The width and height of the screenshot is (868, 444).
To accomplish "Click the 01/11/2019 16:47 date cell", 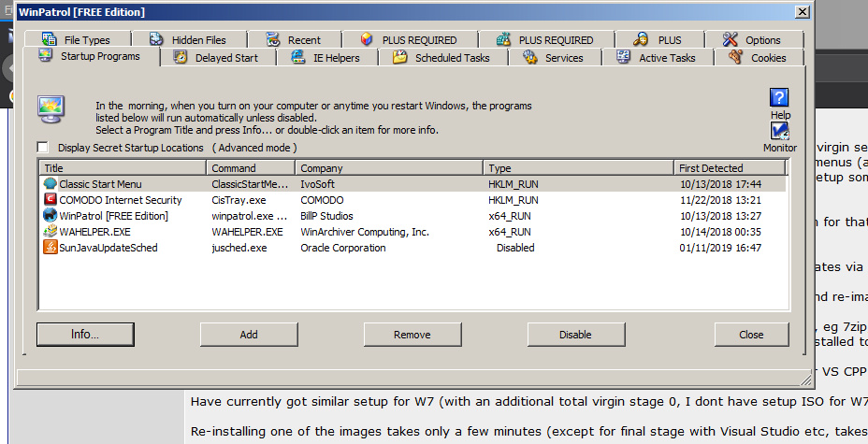I will 720,249.
